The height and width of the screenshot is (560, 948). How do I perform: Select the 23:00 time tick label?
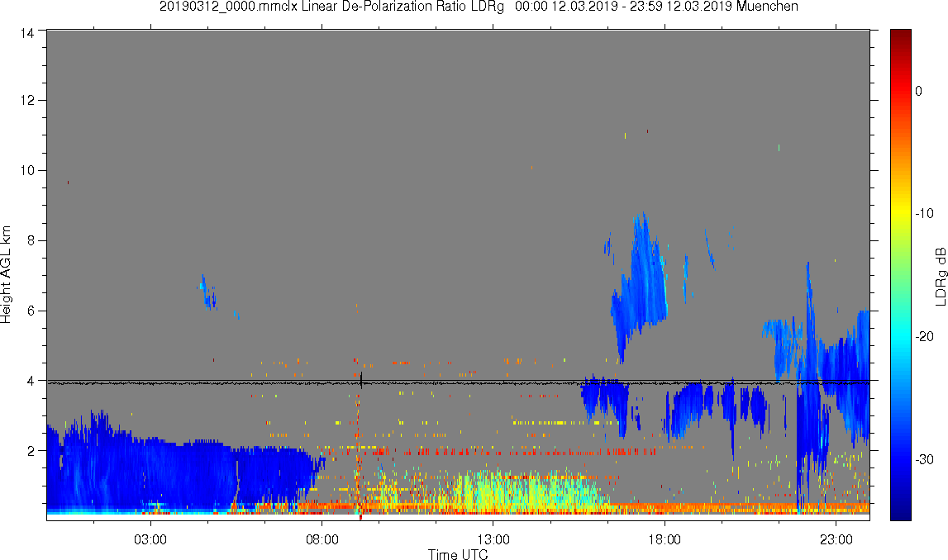click(836, 539)
